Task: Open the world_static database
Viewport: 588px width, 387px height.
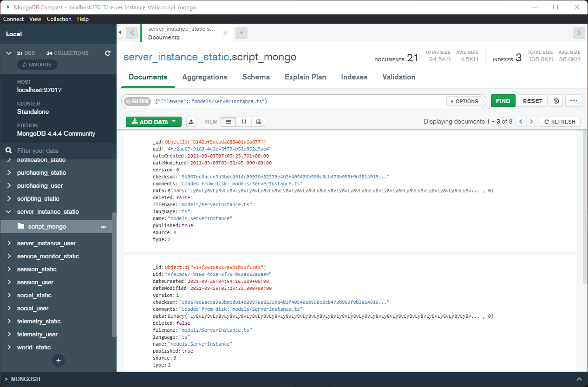Action: tap(34, 347)
